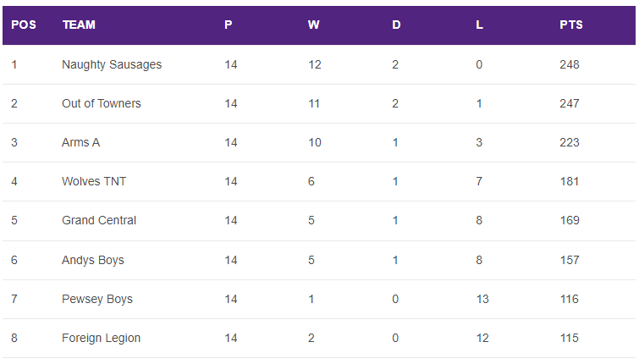Click the Wolves TNT team name

coord(94,181)
